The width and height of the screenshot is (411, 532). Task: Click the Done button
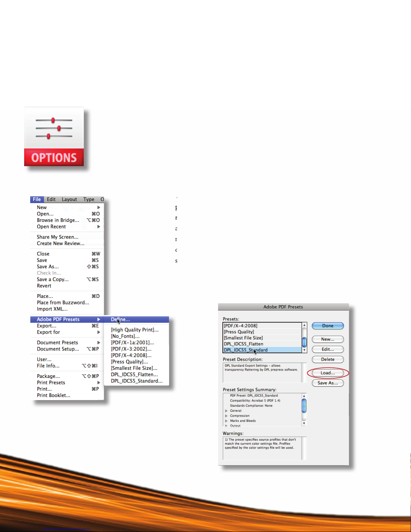[x=328, y=326]
